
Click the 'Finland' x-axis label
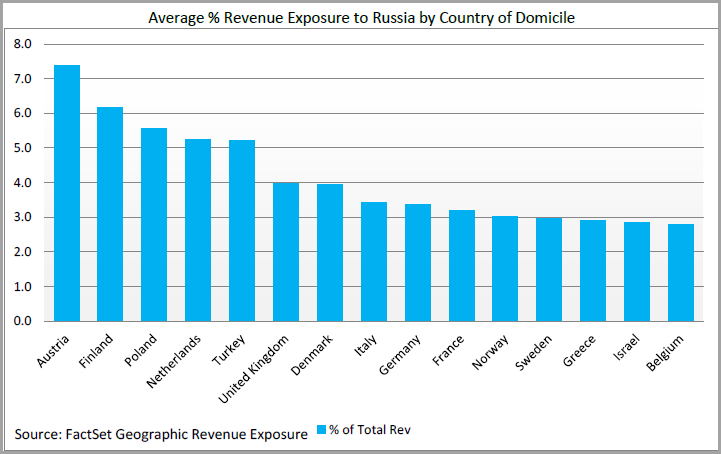coord(96,351)
